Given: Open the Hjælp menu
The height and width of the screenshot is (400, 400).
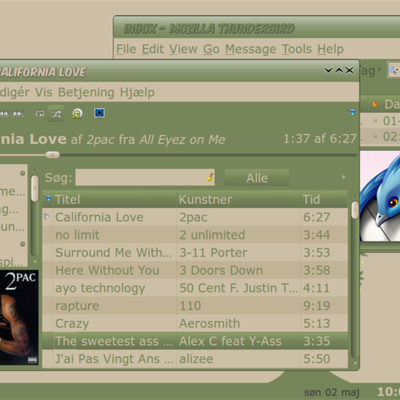Looking at the screenshot, I should pos(137,92).
